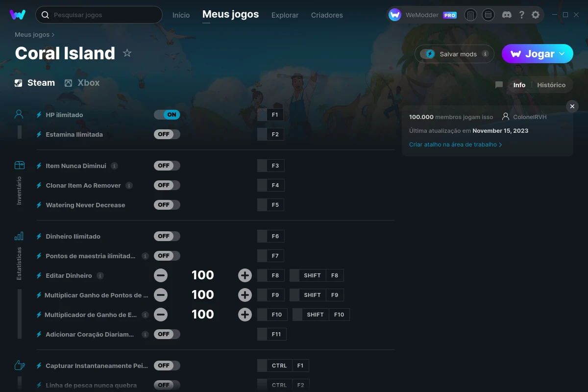Enable Adicionar Coração Diariamente toggle
The height and width of the screenshot is (392, 588).
pos(167,334)
